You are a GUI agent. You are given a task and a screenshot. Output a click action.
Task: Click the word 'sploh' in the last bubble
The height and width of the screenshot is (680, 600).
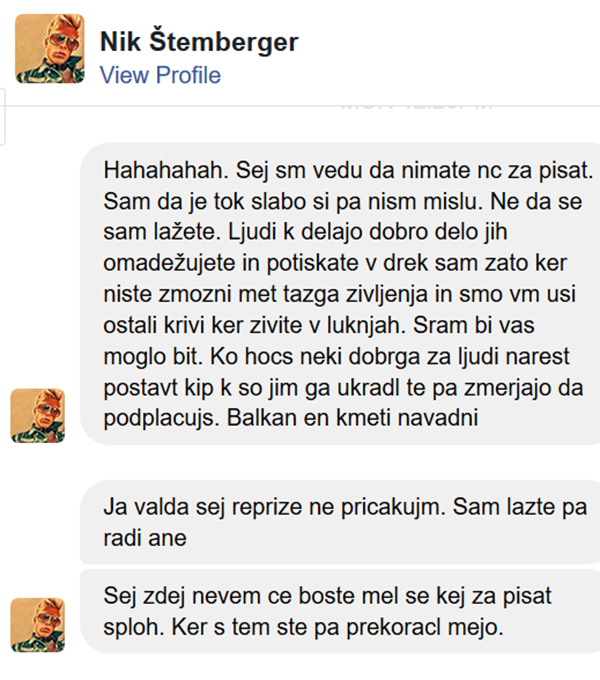134,628
